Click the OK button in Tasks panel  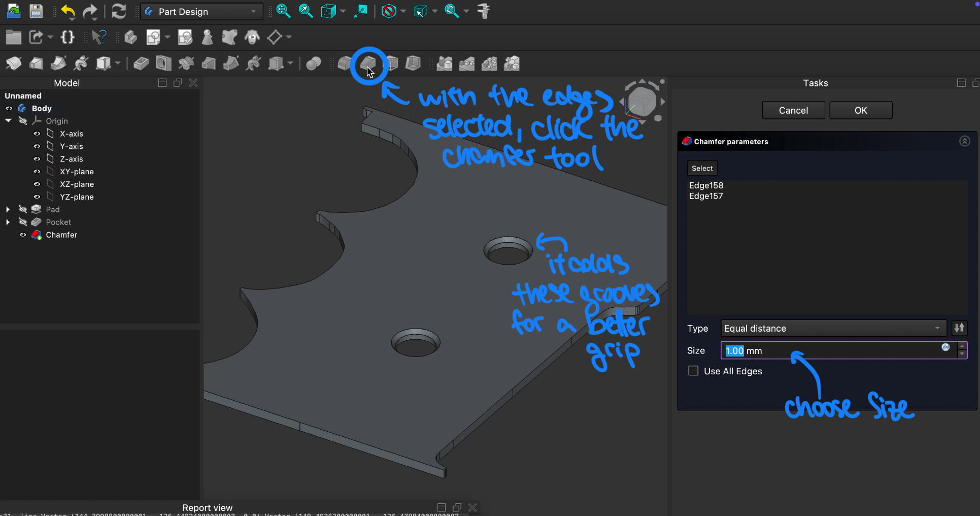[x=860, y=110]
